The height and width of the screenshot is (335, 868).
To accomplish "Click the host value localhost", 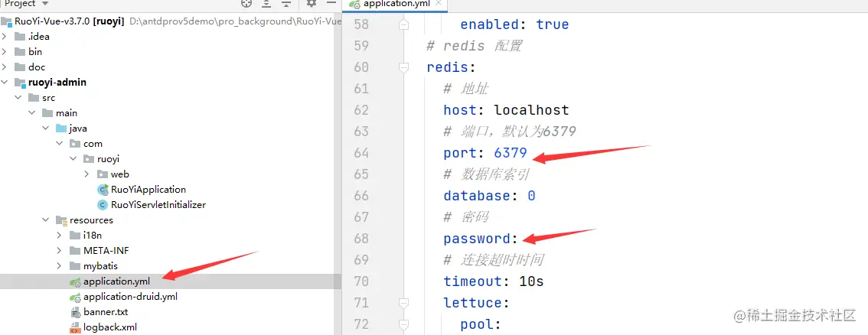I will (531, 110).
